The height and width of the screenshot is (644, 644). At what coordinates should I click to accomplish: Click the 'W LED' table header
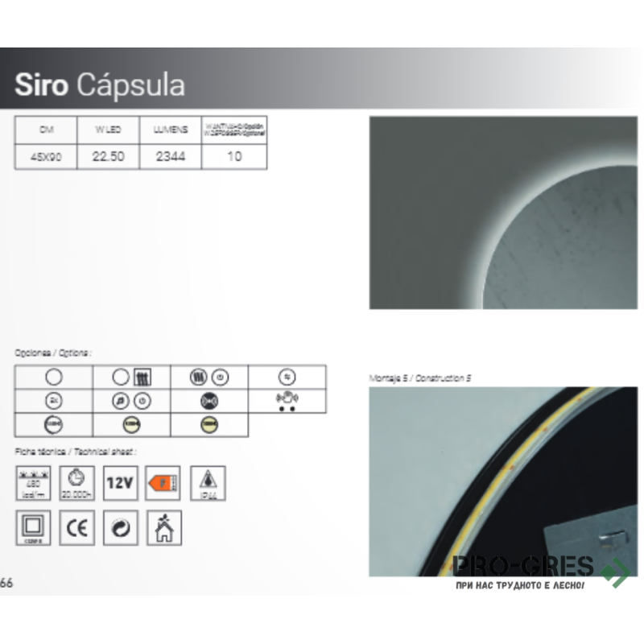[108, 130]
